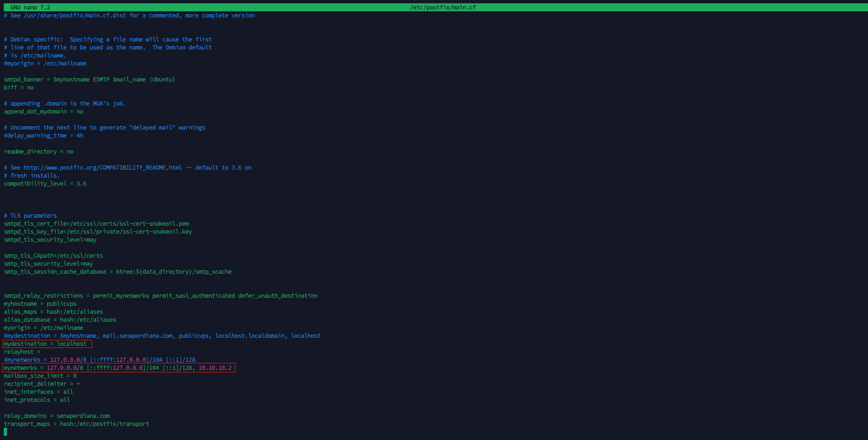Click the highlighted mynetworks line with 10.10.10.2

click(119, 368)
